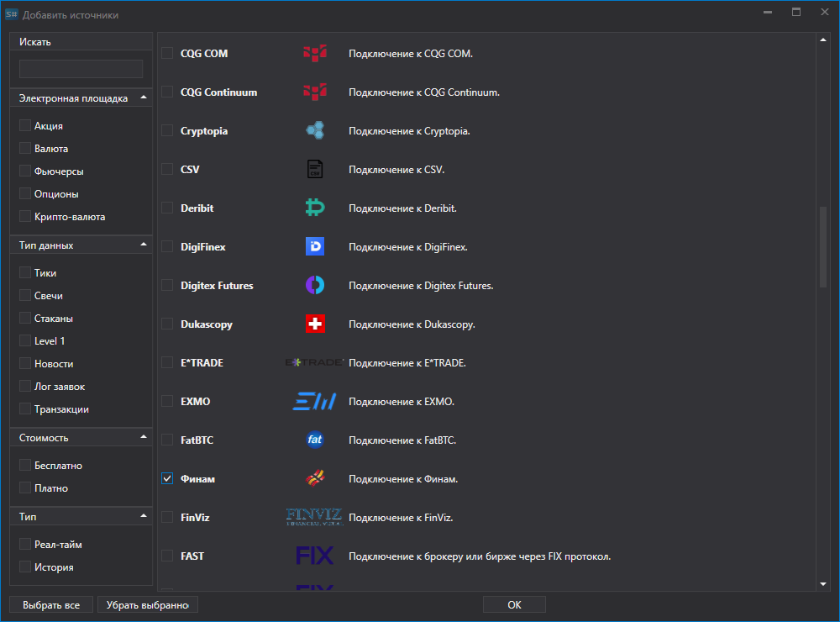840x622 pixels.
Task: Click the Выбрать все button
Action: point(51,604)
